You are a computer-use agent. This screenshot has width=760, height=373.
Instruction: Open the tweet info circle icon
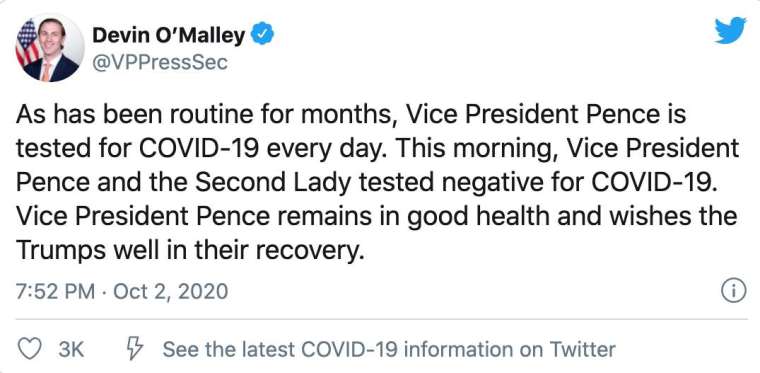pyautogui.click(x=734, y=291)
